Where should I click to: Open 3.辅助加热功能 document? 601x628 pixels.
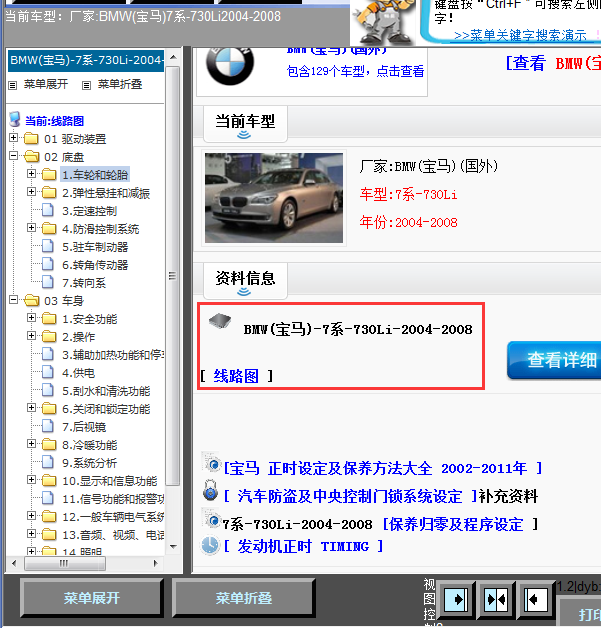coord(113,355)
